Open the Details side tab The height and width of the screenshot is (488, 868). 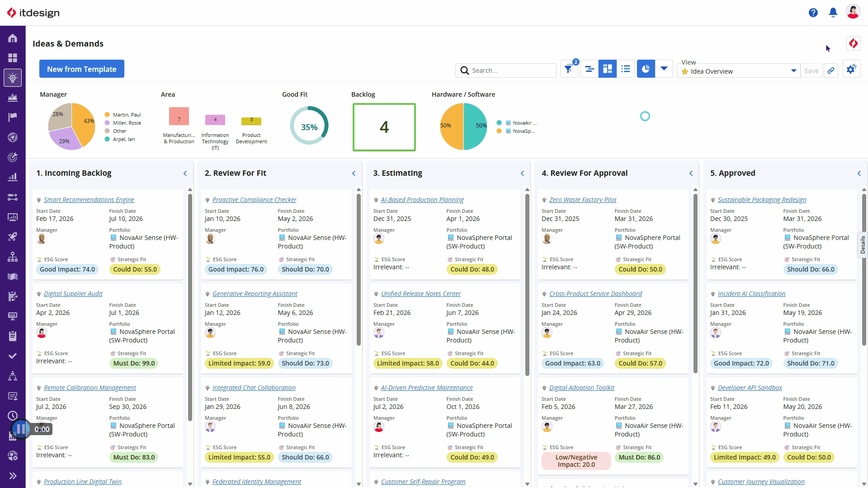pos(863,245)
